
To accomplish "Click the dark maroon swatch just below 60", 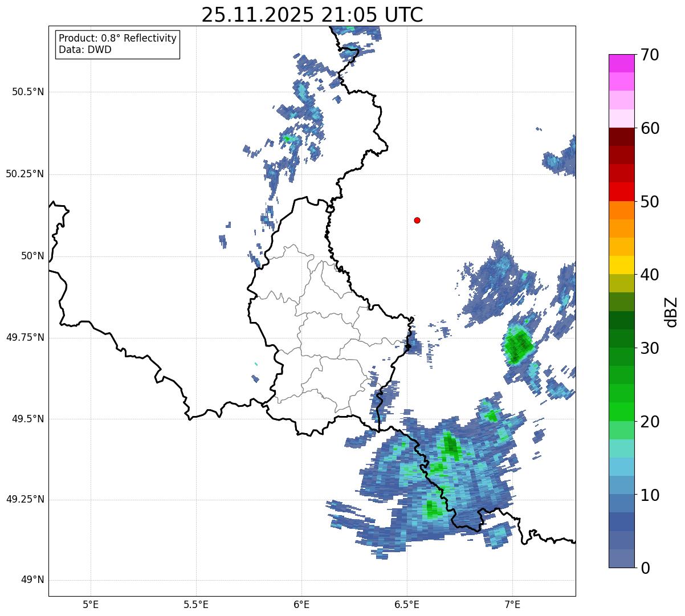I will point(622,137).
